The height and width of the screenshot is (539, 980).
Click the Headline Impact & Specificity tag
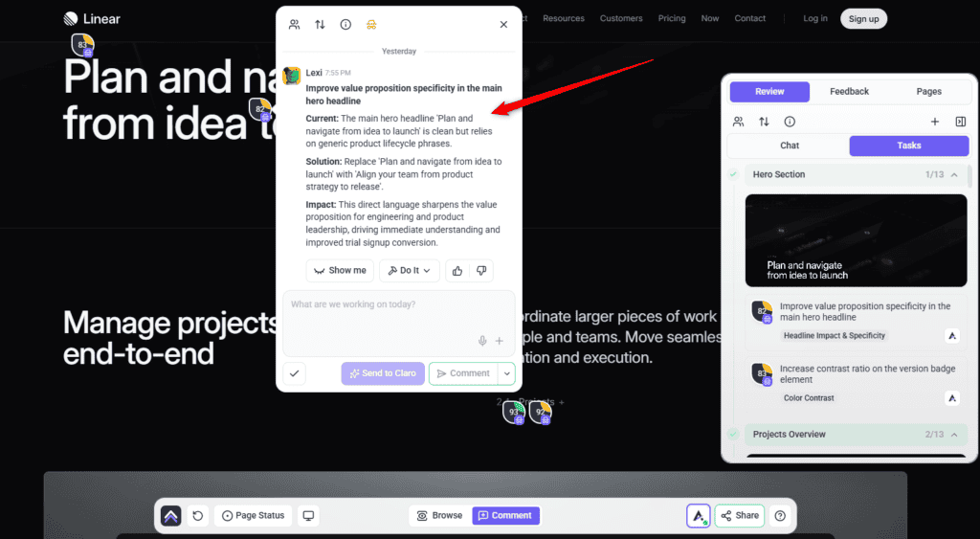tap(834, 336)
